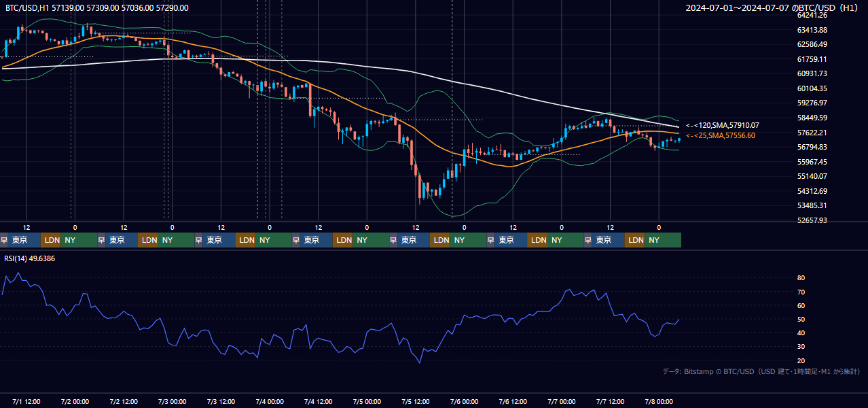Select the 7/4 00:00 date label
Screen dimensions: 868x408
[270, 401]
